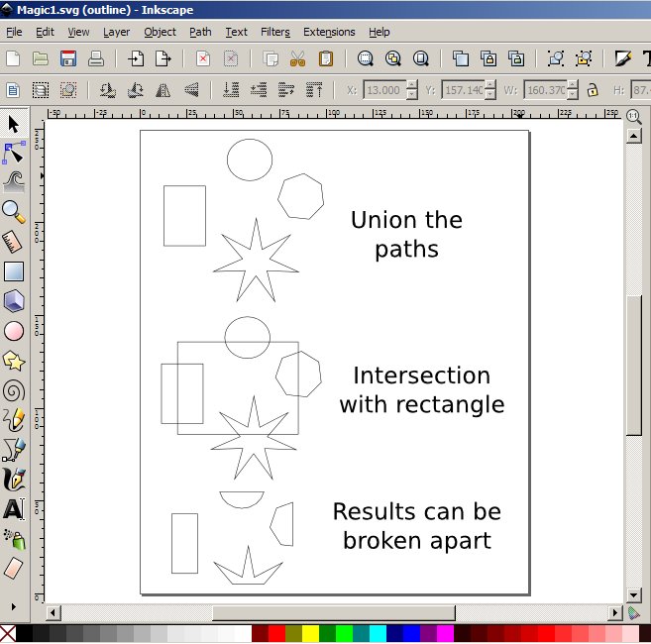Select the Node editing tool
This screenshot has height=644, width=651.
[14, 153]
